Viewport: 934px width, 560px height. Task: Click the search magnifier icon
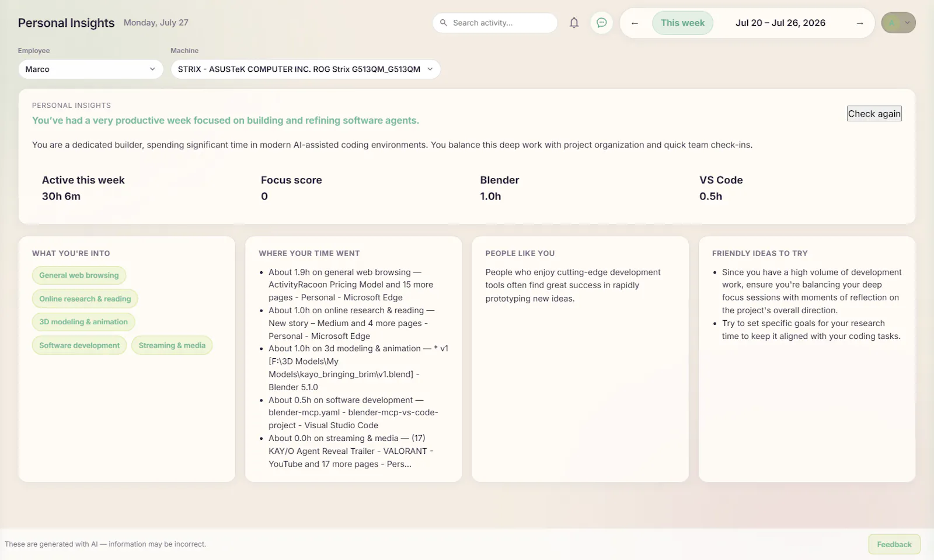pos(444,23)
